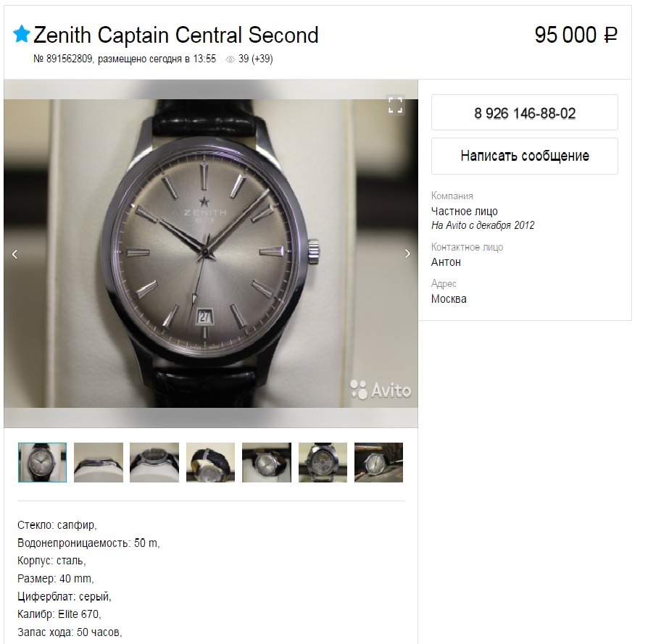
Task: Call the seller's number 8 926 146-88-02
Action: coord(524,113)
